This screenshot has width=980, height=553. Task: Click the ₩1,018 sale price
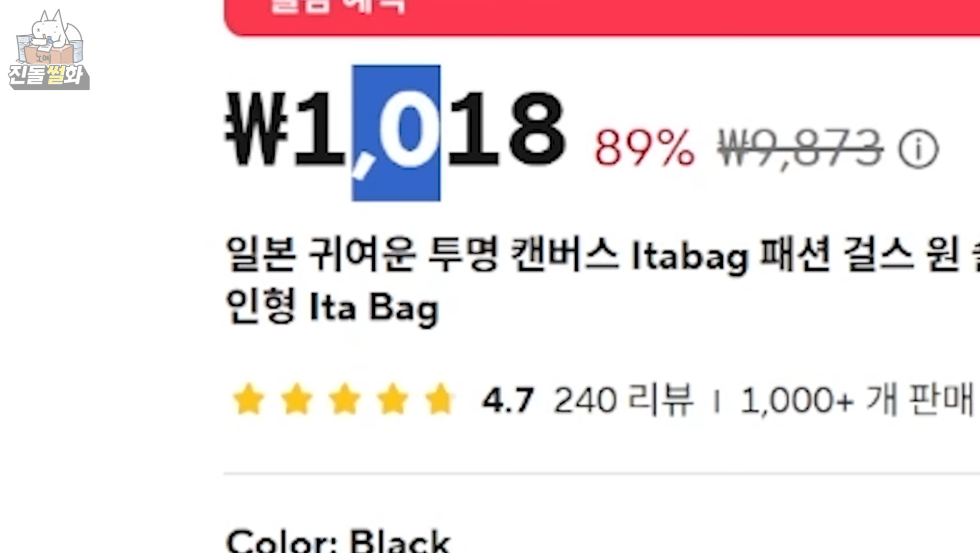(396, 130)
